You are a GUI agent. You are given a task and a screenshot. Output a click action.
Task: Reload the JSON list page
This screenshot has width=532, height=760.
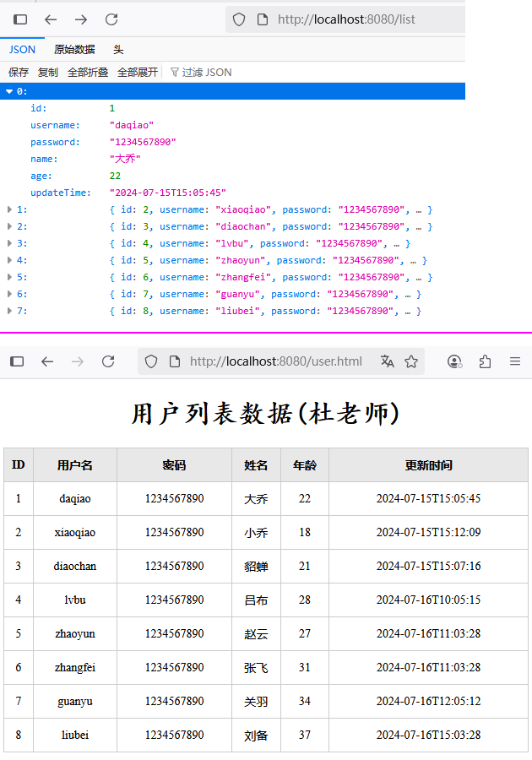(111, 19)
